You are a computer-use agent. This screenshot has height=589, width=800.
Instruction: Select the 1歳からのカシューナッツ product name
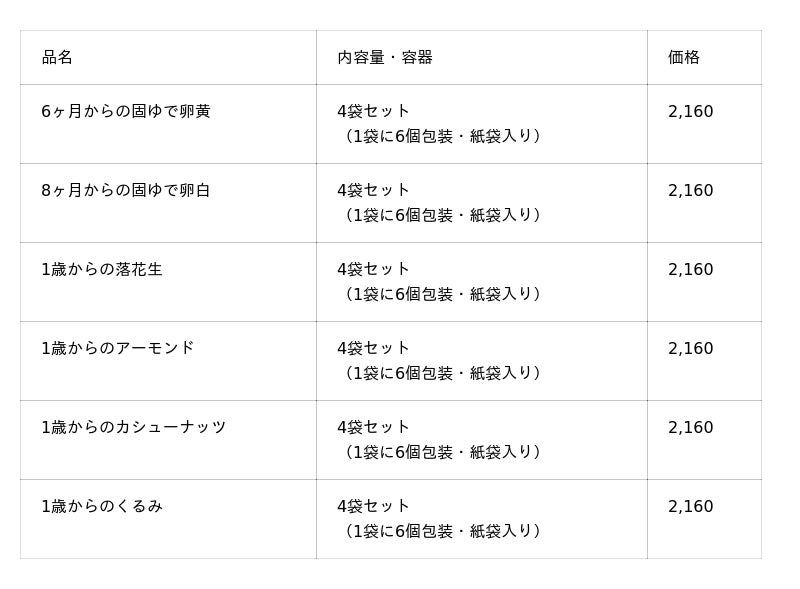134,428
